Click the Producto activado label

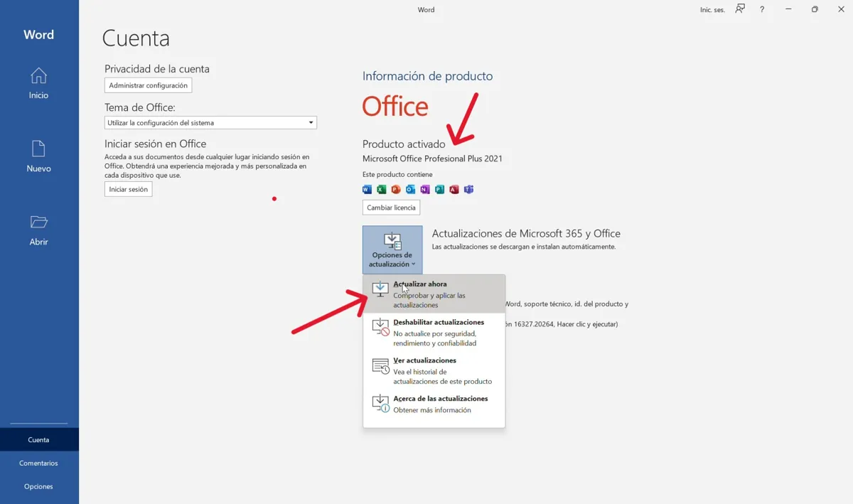pyautogui.click(x=404, y=144)
